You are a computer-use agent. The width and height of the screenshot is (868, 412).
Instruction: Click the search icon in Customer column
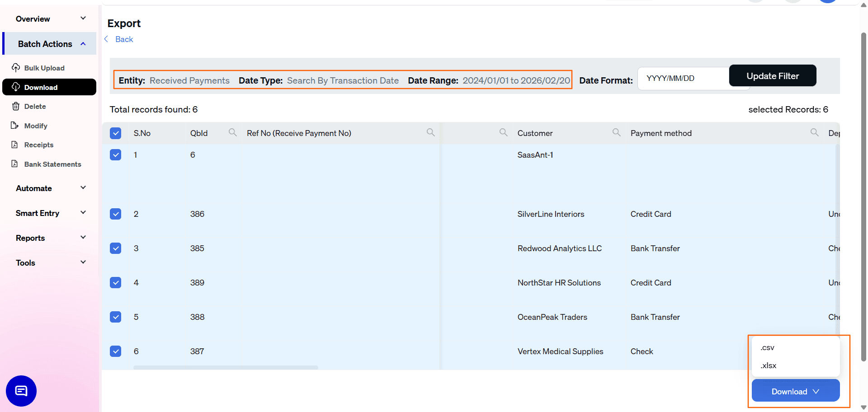pyautogui.click(x=617, y=132)
